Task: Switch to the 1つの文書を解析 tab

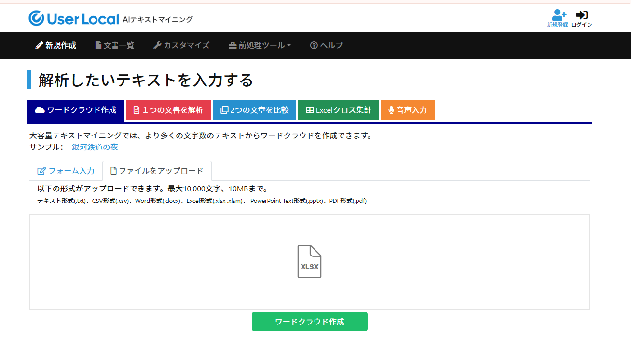Action: point(168,109)
